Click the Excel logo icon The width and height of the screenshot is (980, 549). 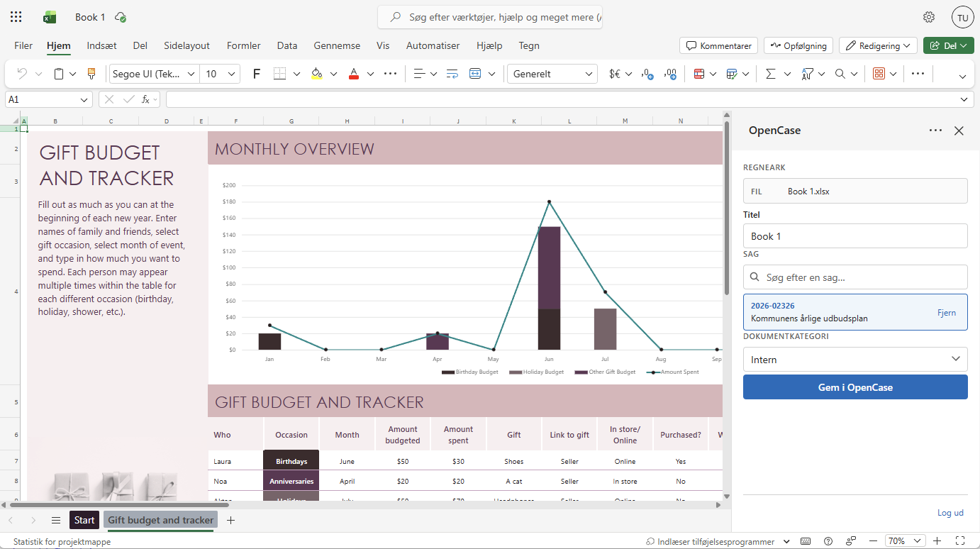tap(50, 17)
